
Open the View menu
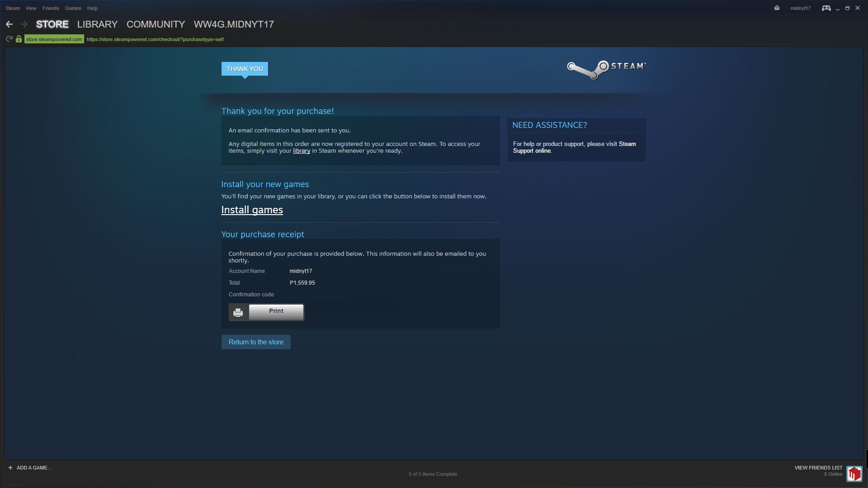(31, 8)
